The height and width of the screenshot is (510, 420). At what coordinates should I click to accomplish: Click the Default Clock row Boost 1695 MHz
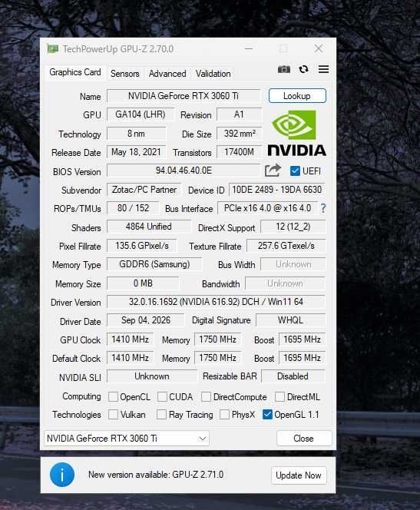coord(302,358)
